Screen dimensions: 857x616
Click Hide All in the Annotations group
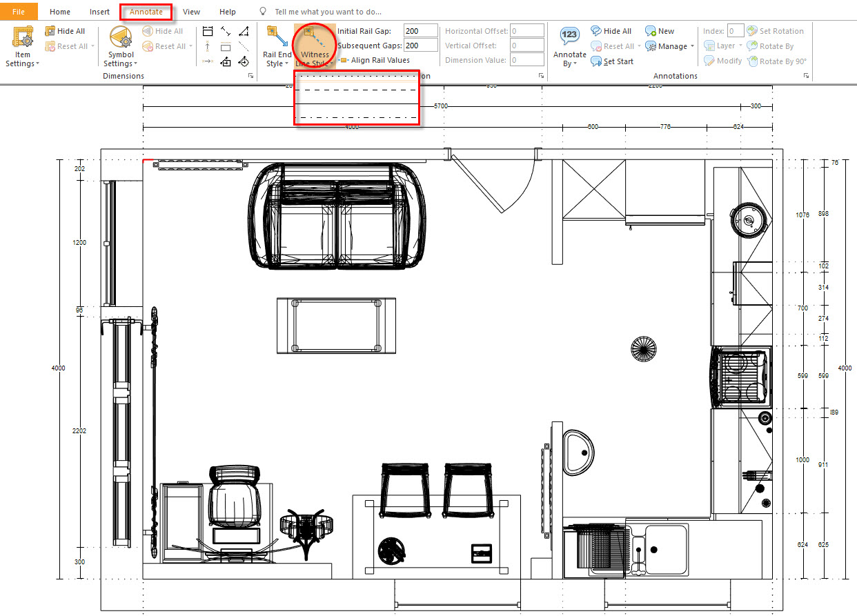[611, 30]
